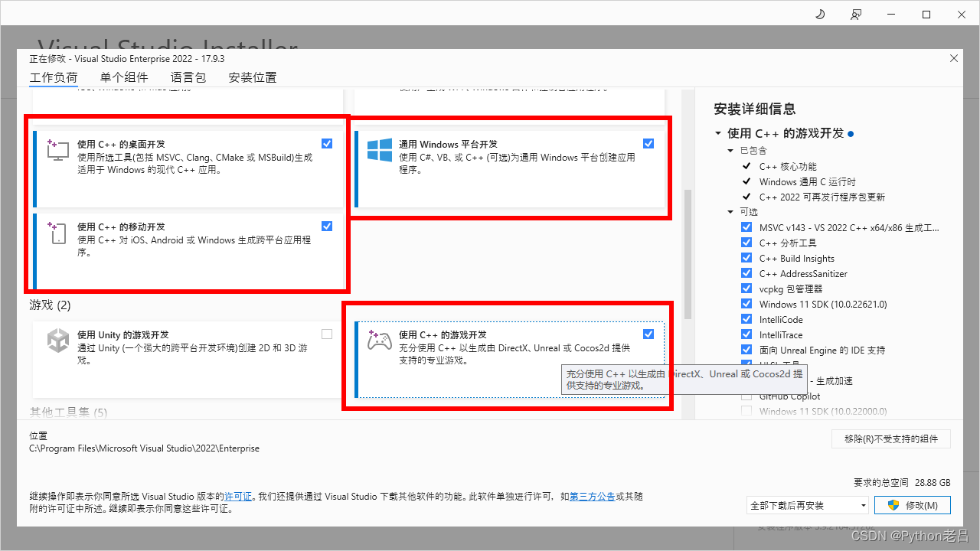Uncheck IntelliCode option

746,319
